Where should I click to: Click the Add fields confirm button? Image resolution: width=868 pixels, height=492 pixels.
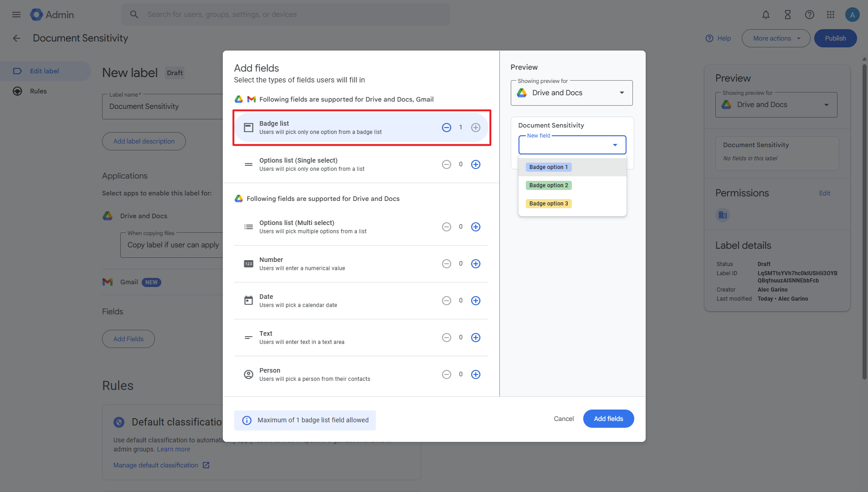pos(608,419)
